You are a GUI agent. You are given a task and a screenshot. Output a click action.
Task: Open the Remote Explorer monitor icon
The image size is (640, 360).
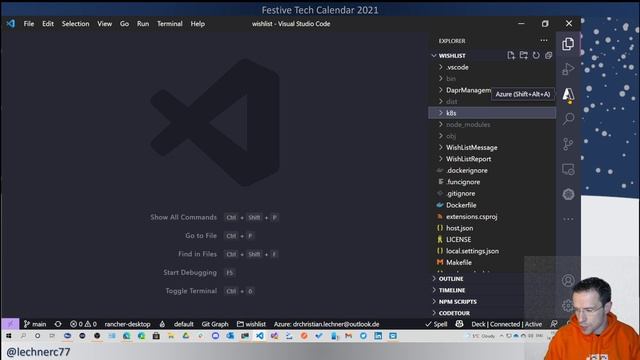pyautogui.click(x=568, y=169)
